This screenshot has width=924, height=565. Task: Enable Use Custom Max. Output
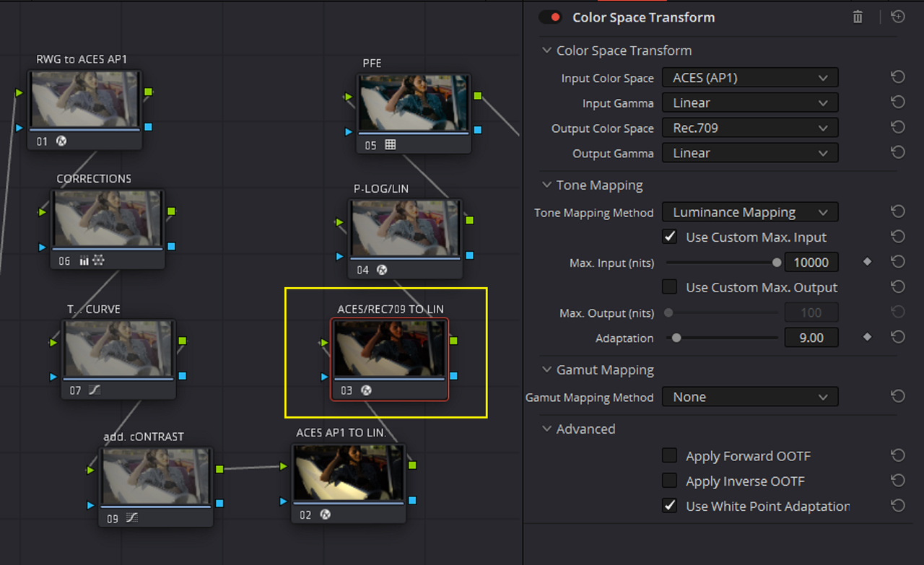(x=670, y=287)
